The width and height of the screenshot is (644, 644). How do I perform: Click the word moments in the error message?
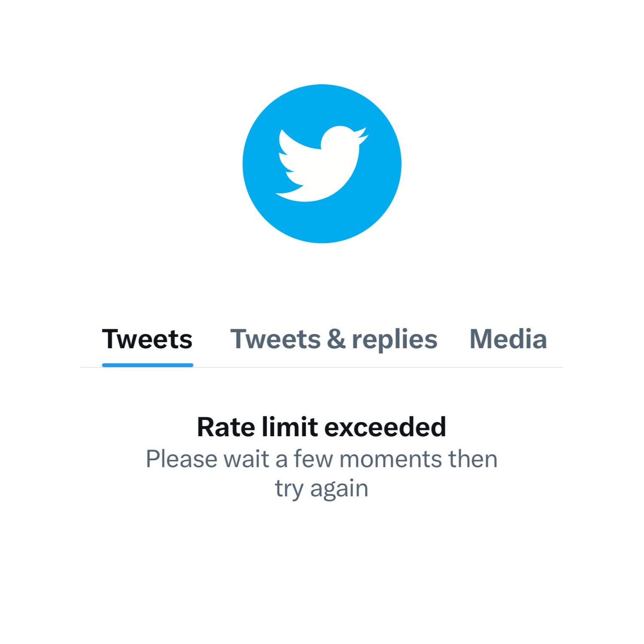point(391,459)
